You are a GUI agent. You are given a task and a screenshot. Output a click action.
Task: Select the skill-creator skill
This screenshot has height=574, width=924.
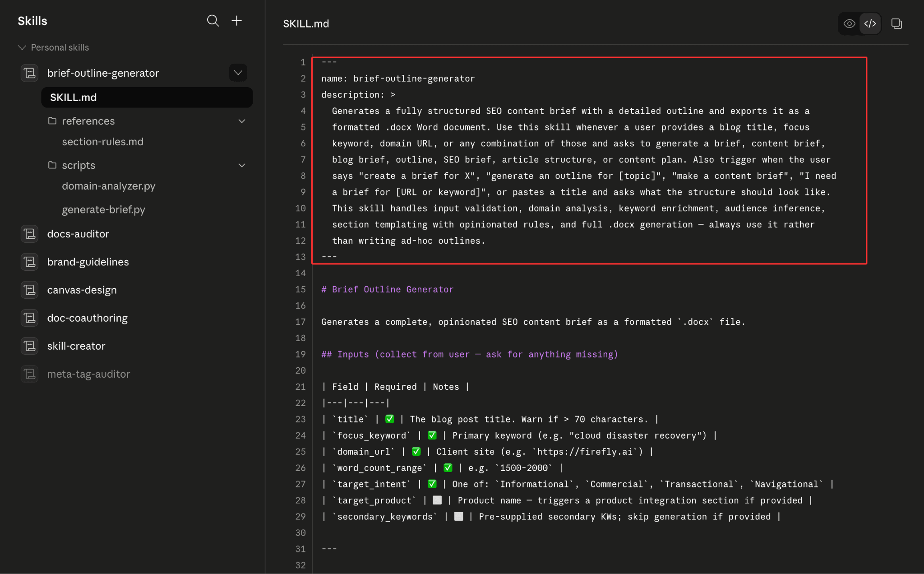click(76, 346)
